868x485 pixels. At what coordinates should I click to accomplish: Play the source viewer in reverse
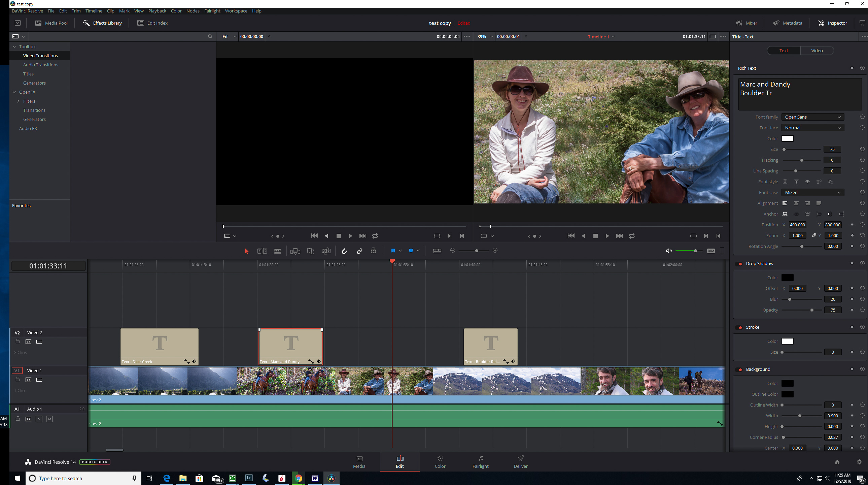(326, 236)
